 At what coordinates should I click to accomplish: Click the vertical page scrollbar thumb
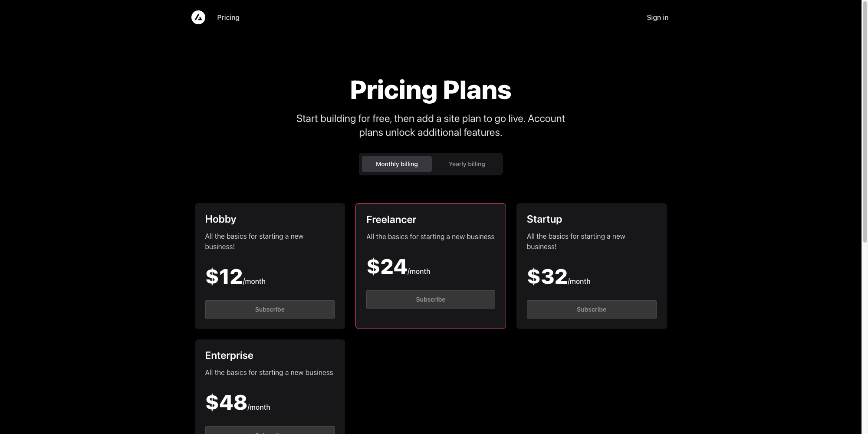(x=865, y=122)
